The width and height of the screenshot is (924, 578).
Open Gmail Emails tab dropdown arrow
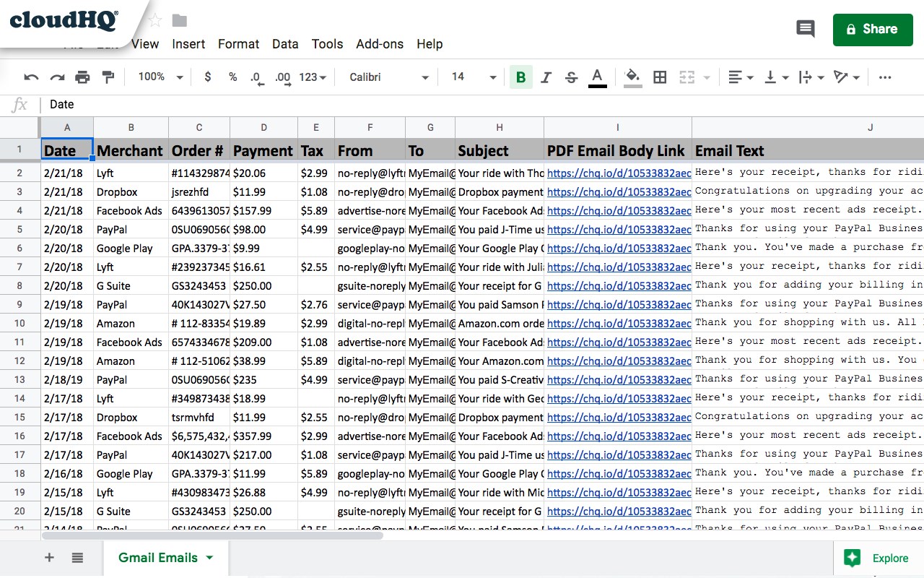point(209,558)
